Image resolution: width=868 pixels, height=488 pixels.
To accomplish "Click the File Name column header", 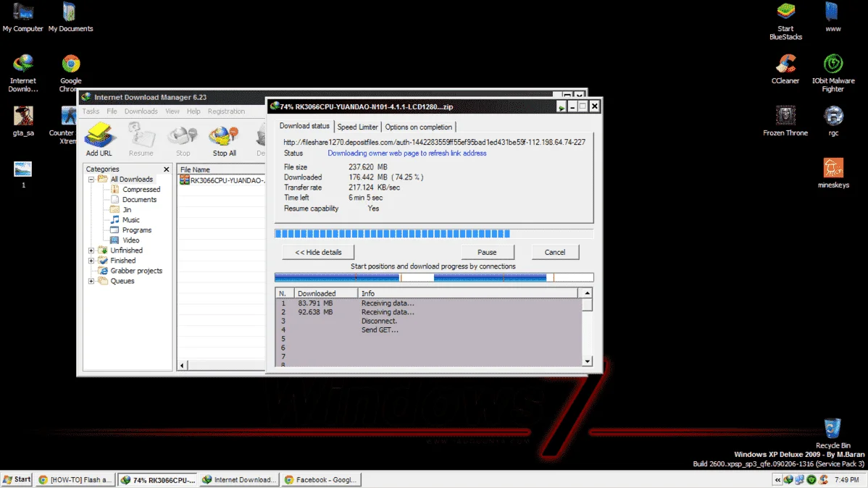I will pyautogui.click(x=222, y=169).
